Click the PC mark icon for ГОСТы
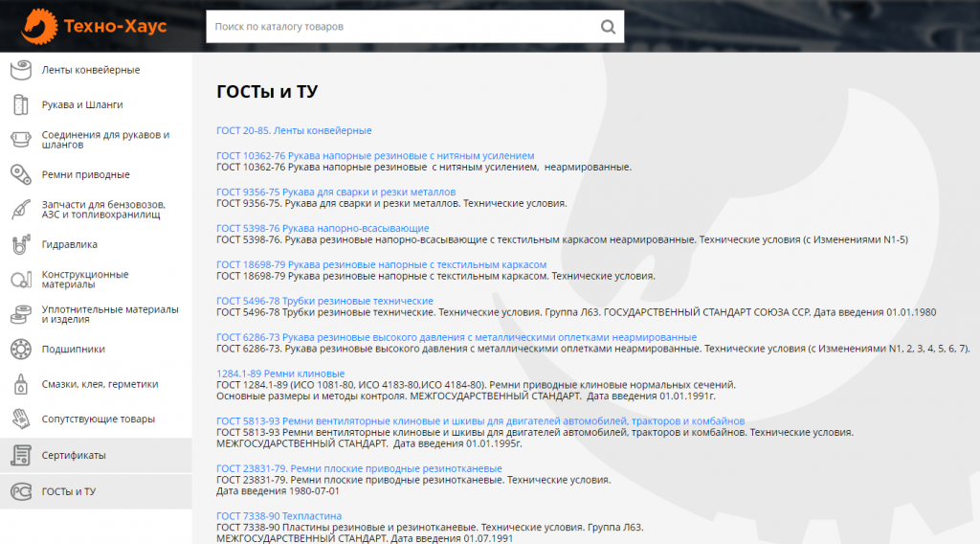Image resolution: width=980 pixels, height=544 pixels. tap(21, 491)
